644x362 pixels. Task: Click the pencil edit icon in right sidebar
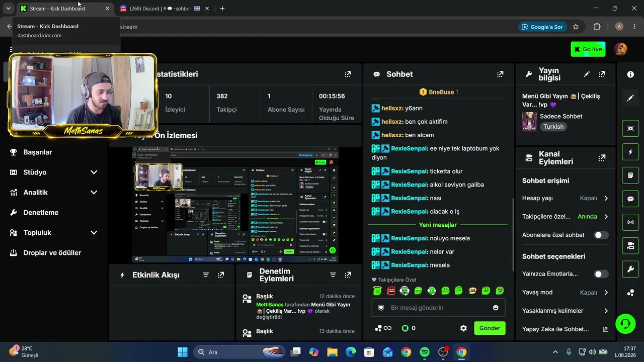(x=630, y=98)
